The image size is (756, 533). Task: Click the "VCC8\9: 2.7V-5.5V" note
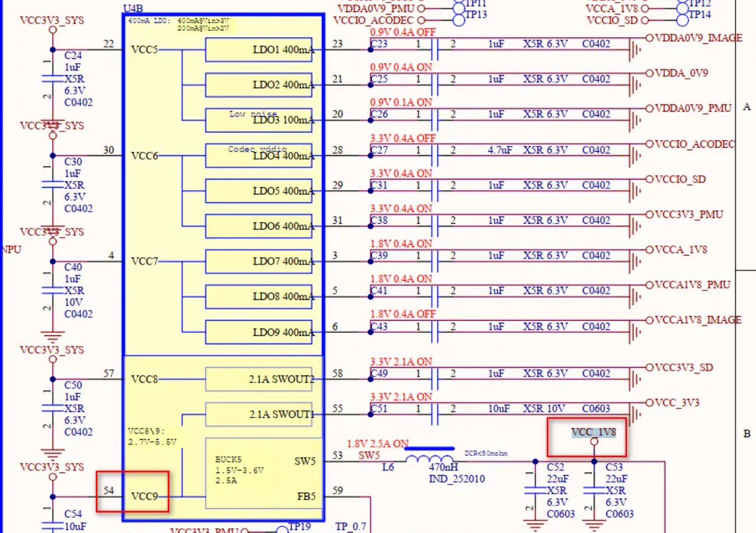click(152, 437)
